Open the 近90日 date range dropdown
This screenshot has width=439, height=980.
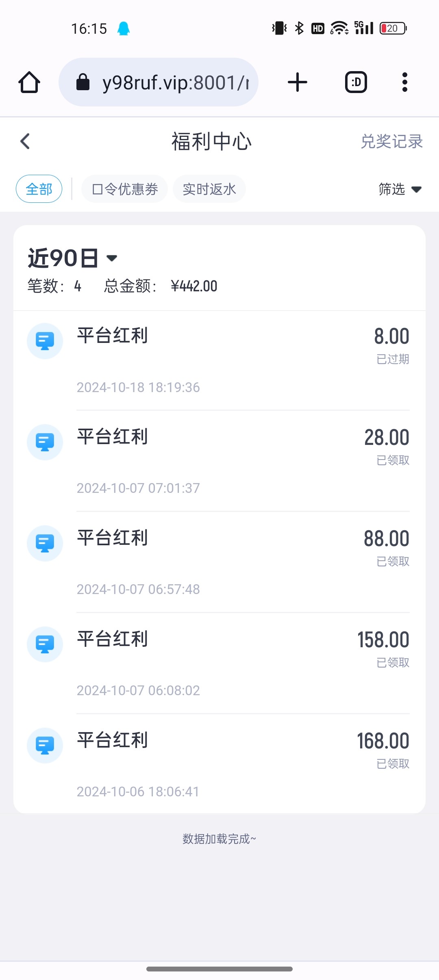[x=72, y=258]
